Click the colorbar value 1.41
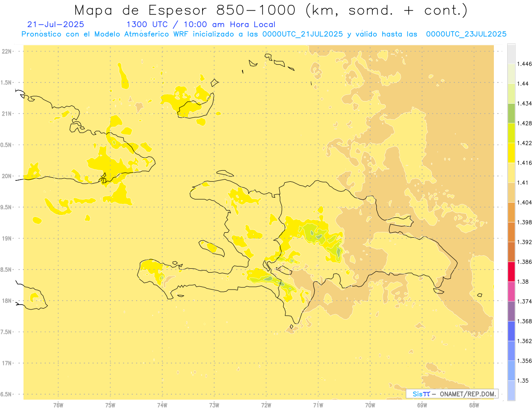This screenshot has height=411, width=532. pyautogui.click(x=523, y=182)
